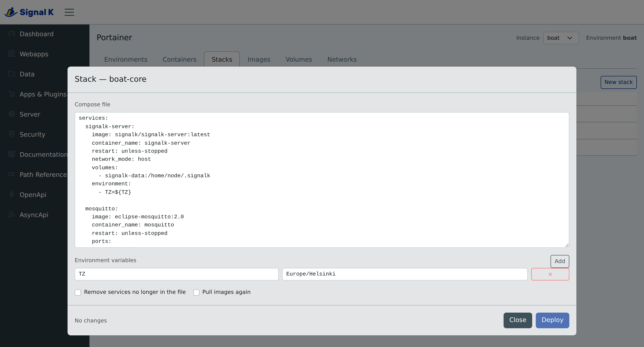Open the Instance boat dropdown
Viewport: 644px width, 347px height.
(x=561, y=38)
